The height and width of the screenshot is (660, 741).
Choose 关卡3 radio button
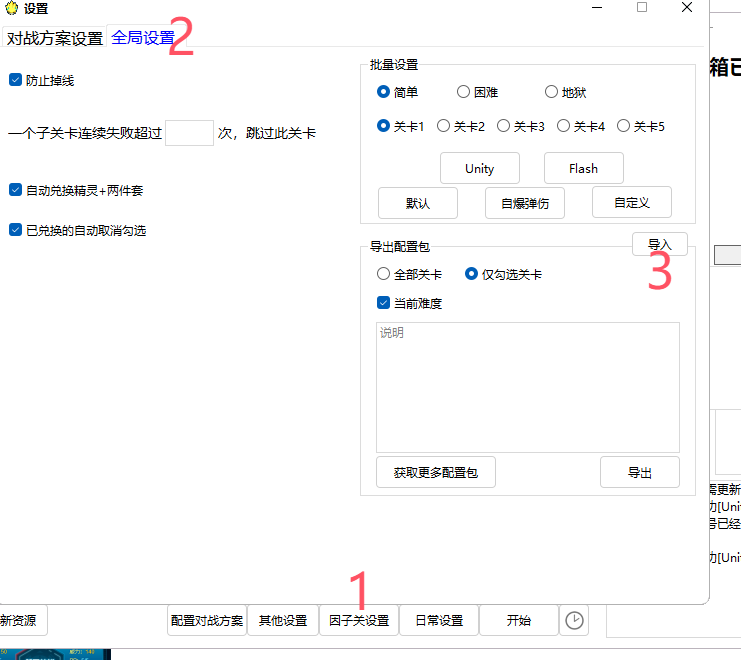(x=503, y=126)
